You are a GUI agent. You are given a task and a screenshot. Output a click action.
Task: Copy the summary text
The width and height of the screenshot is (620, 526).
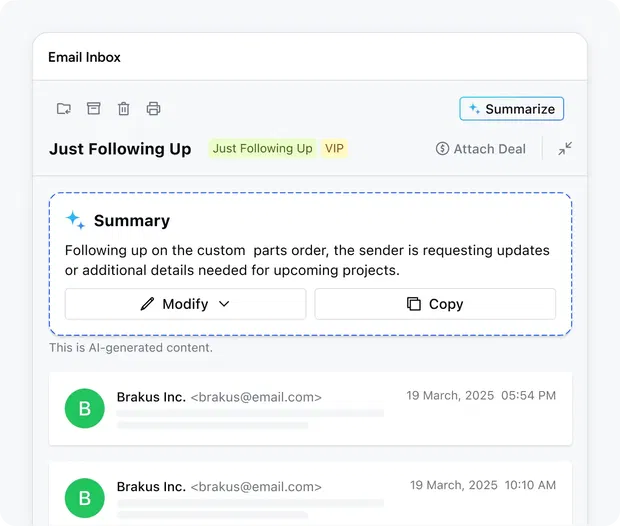tap(435, 304)
